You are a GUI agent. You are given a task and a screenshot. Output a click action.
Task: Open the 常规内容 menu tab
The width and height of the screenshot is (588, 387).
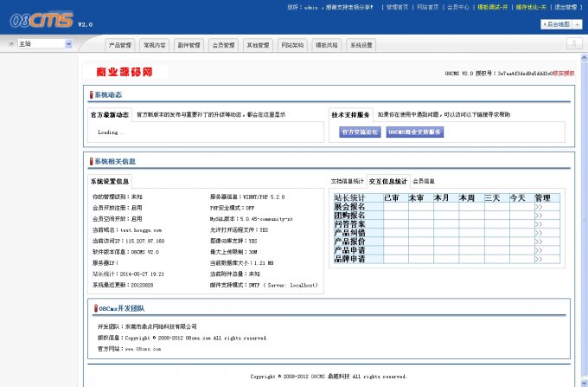tap(154, 45)
